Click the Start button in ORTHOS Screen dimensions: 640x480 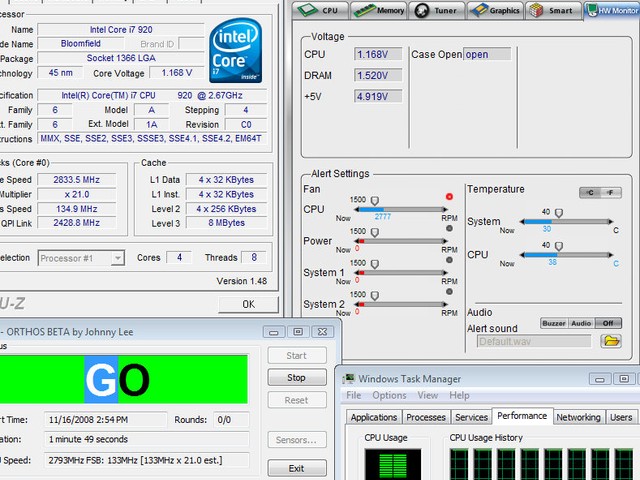[x=297, y=356]
